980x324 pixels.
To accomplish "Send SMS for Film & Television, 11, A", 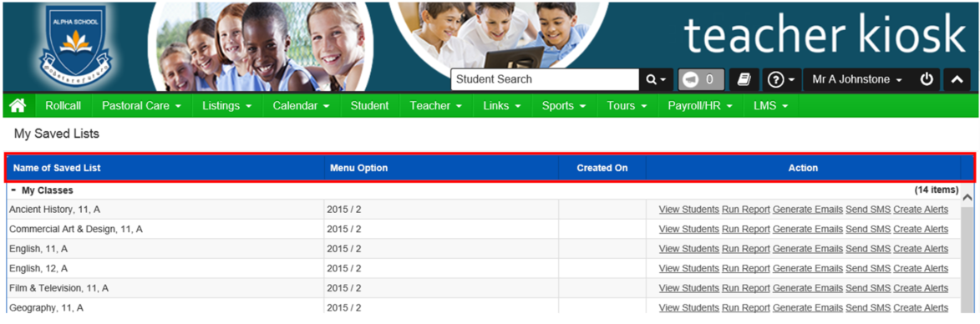I will click(868, 288).
